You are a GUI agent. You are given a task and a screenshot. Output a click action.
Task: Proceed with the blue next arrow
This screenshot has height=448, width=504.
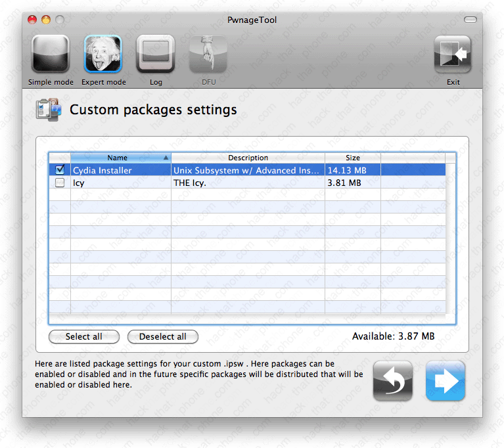(x=446, y=380)
